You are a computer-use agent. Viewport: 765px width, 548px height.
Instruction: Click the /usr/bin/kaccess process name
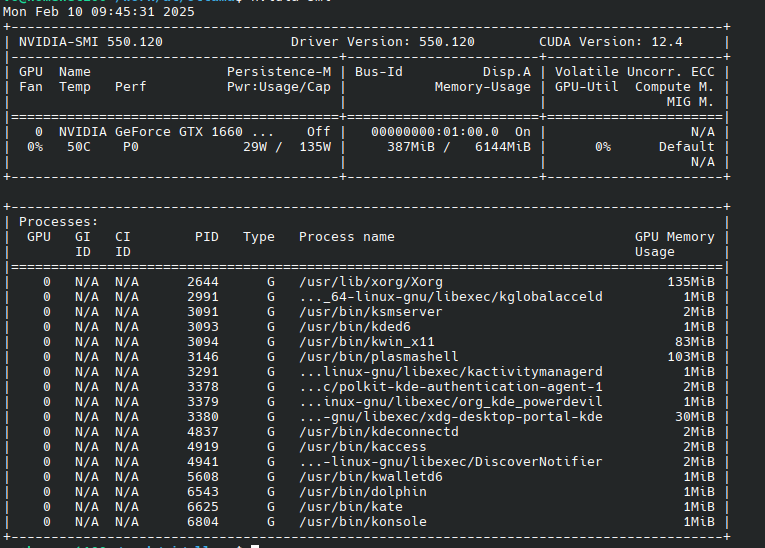pos(362,447)
